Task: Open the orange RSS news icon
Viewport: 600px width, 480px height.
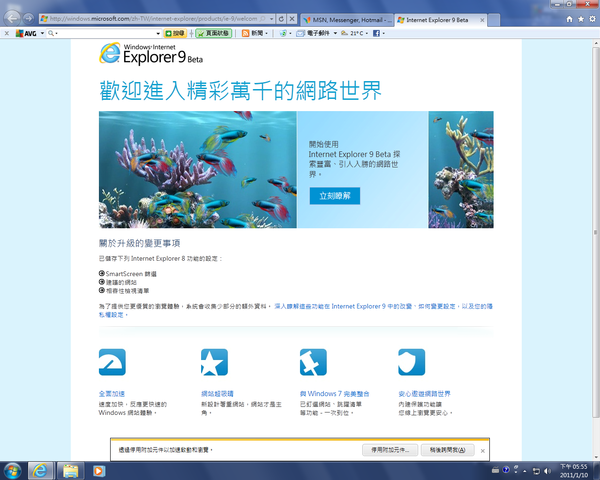Action: pyautogui.click(x=246, y=33)
